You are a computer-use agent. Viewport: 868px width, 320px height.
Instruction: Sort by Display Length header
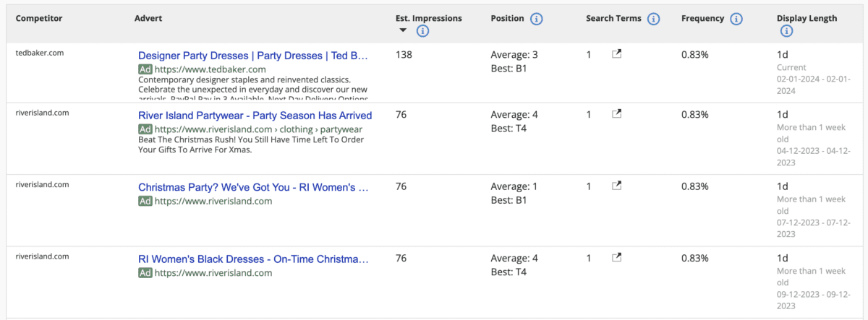[x=807, y=19]
